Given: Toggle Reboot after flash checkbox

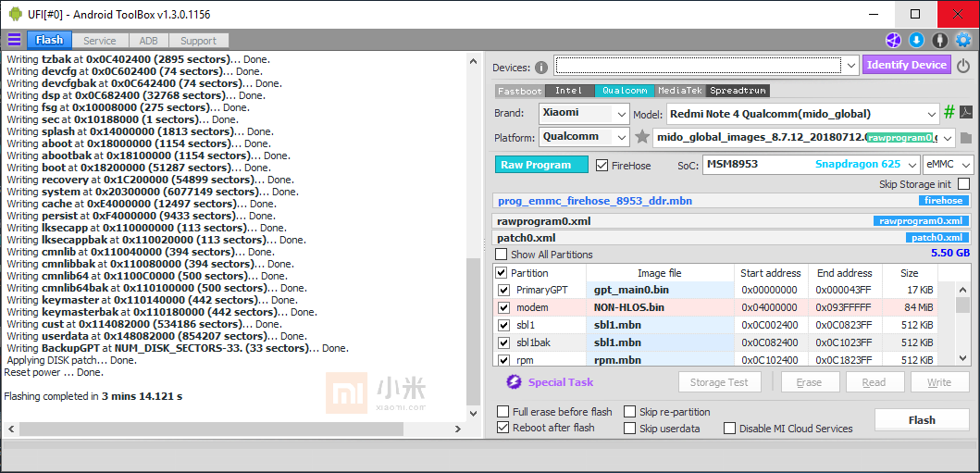Looking at the screenshot, I should [502, 428].
